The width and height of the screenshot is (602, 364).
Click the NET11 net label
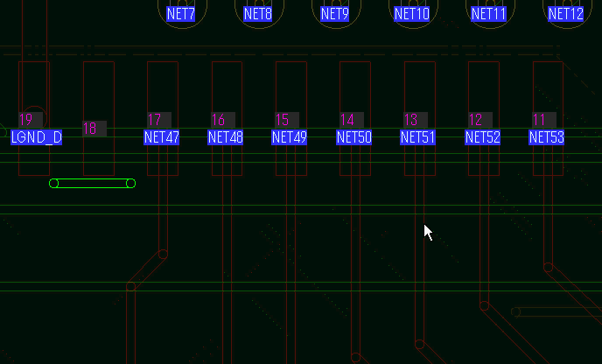pos(489,14)
